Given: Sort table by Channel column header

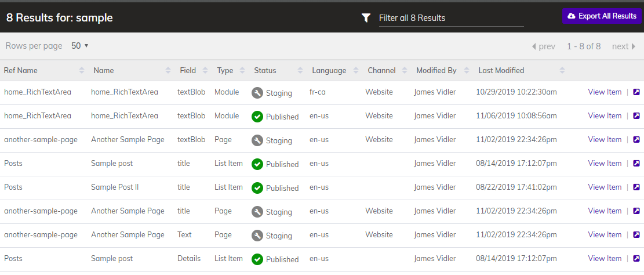Looking at the screenshot, I should 381,70.
